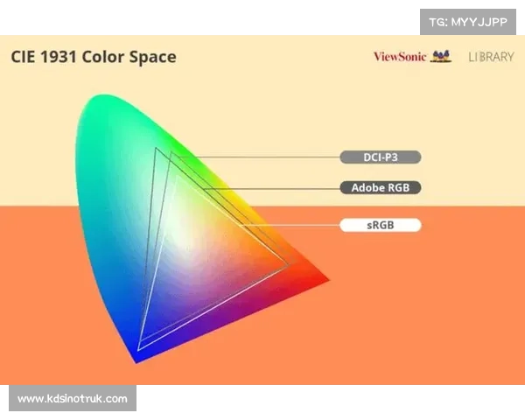Pick the white center of the color gamut
The height and width of the screenshot is (420, 525).
click(x=188, y=236)
